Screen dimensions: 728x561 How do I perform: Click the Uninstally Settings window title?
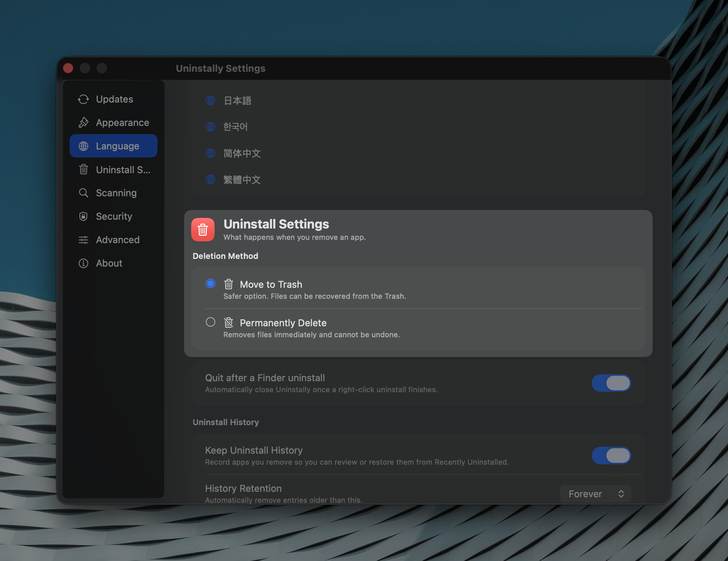tap(220, 68)
